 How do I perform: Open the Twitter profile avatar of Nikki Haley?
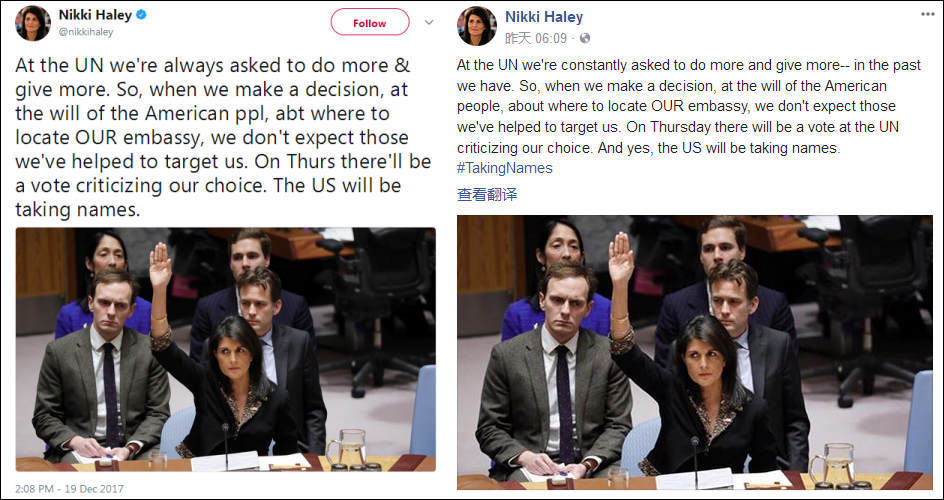33,23
